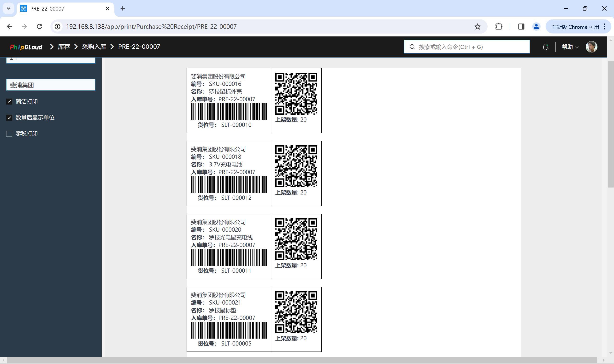Open the Chrome three-dot menu
The height and width of the screenshot is (364, 614).
[x=605, y=26]
